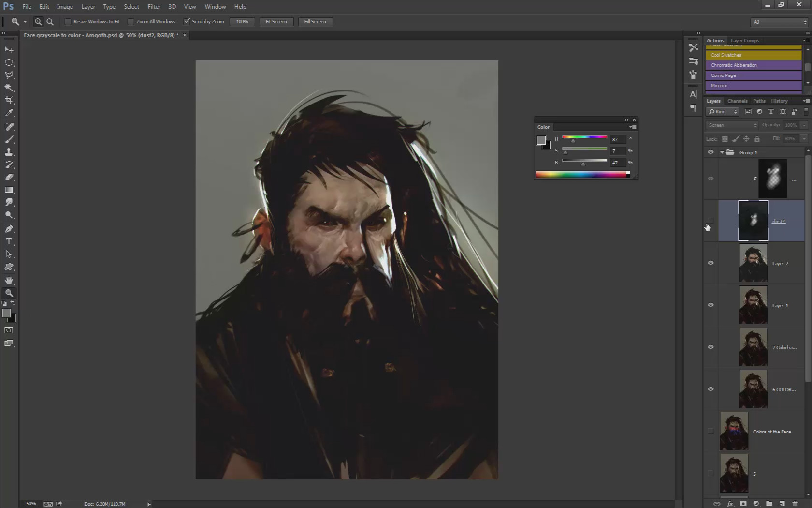Select the Pen tool
The height and width of the screenshot is (508, 812).
(9, 229)
